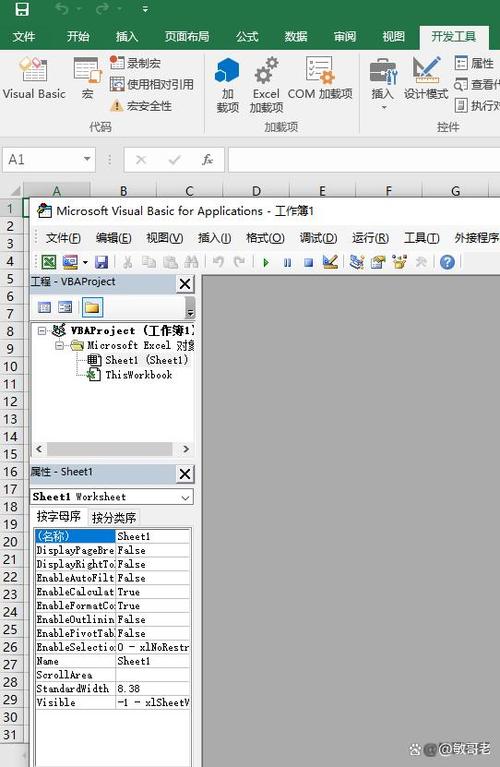Collapse the VBAProject (工作簿1) tree node
This screenshot has height=767, width=500.
(x=42, y=331)
